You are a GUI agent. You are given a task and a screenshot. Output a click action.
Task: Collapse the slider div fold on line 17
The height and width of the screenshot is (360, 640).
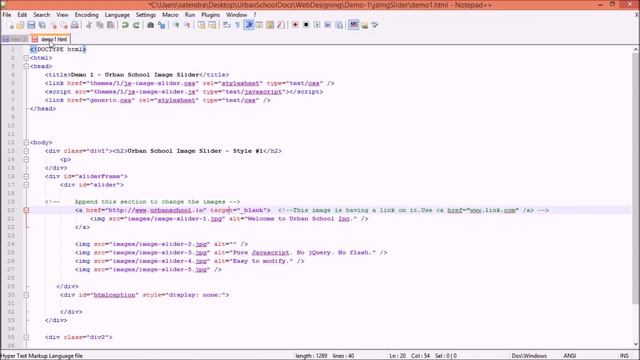26,185
